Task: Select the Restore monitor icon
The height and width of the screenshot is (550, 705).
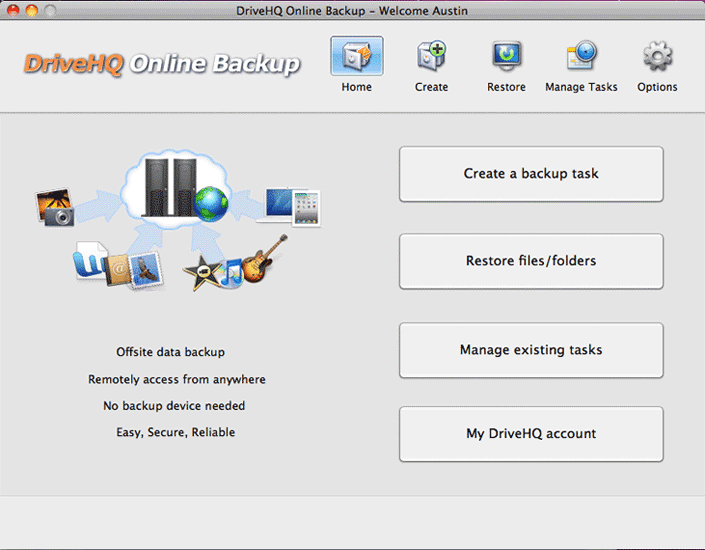Action: click(x=506, y=56)
